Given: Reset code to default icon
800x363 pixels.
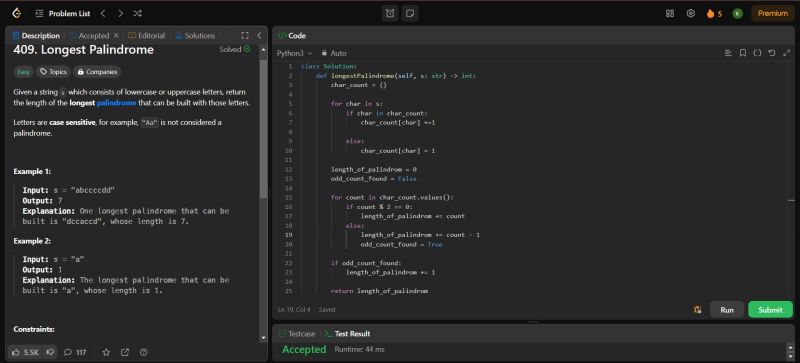Looking at the screenshot, I should (x=771, y=53).
